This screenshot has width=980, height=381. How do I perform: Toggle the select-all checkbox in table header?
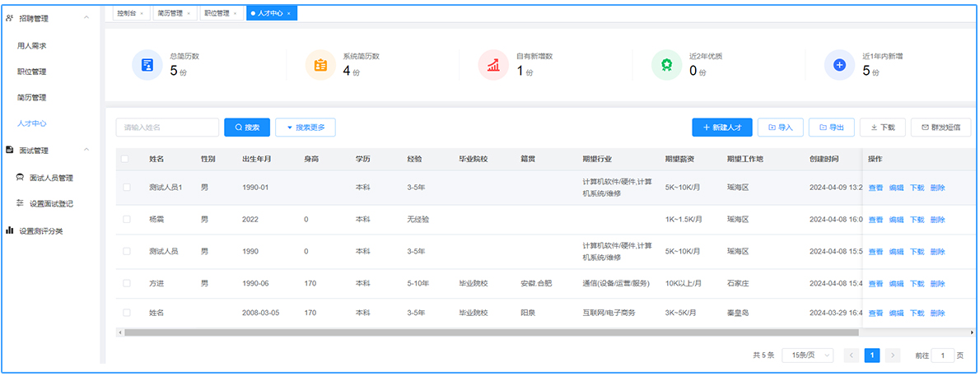125,160
